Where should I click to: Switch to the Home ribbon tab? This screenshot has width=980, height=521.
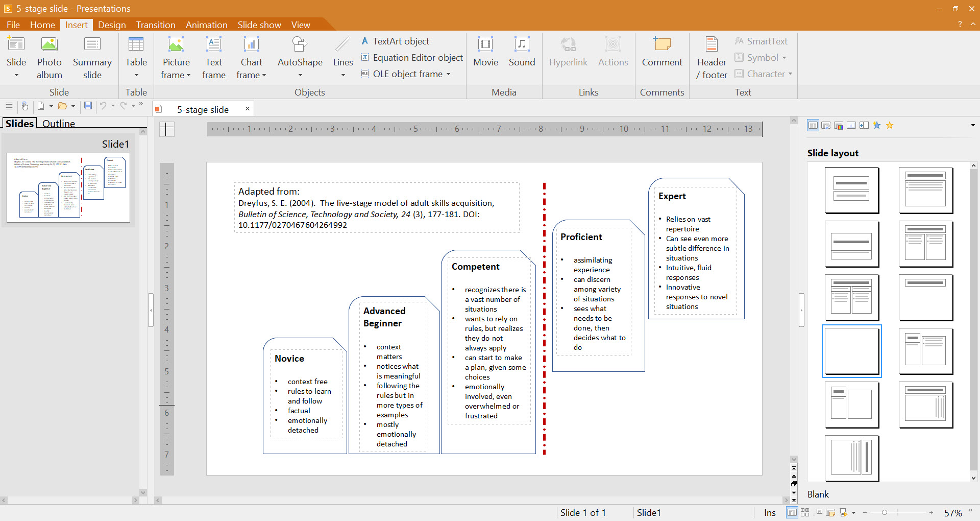click(42, 25)
